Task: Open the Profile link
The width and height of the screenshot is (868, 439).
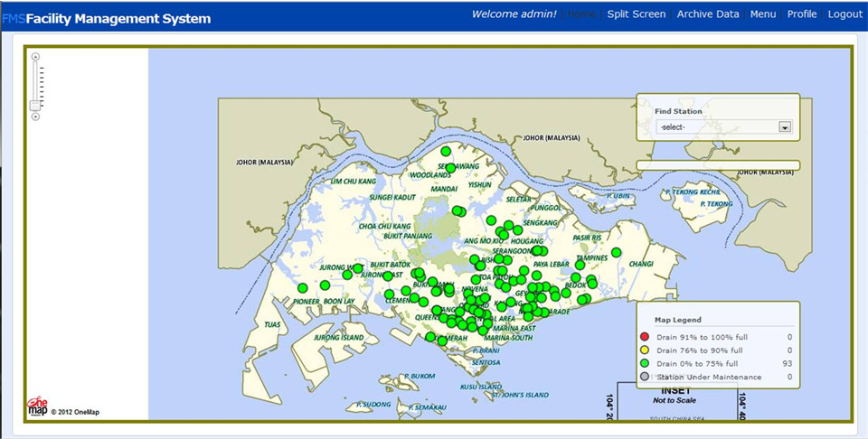Action: (802, 14)
